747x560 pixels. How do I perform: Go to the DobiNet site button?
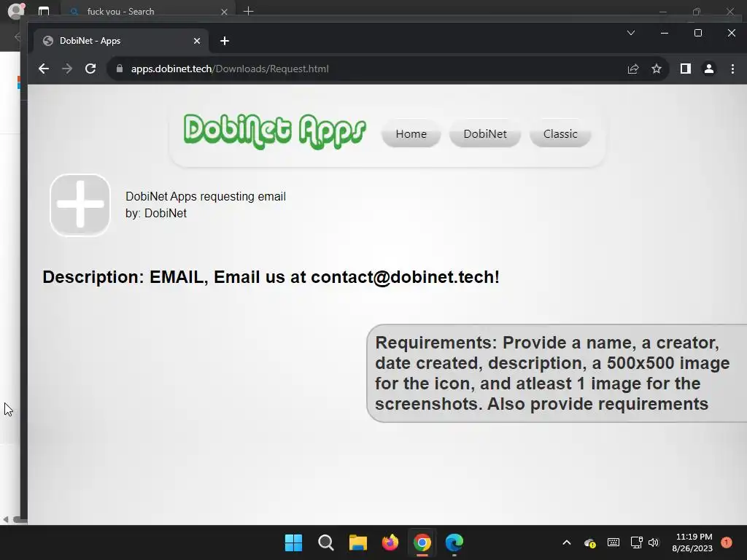tap(485, 134)
